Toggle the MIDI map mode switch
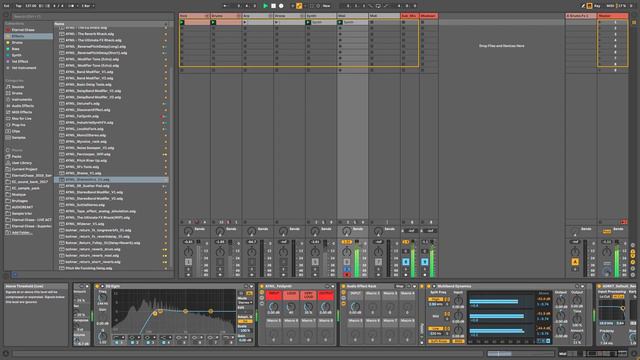This screenshot has height=360, width=640. tap(610, 6)
